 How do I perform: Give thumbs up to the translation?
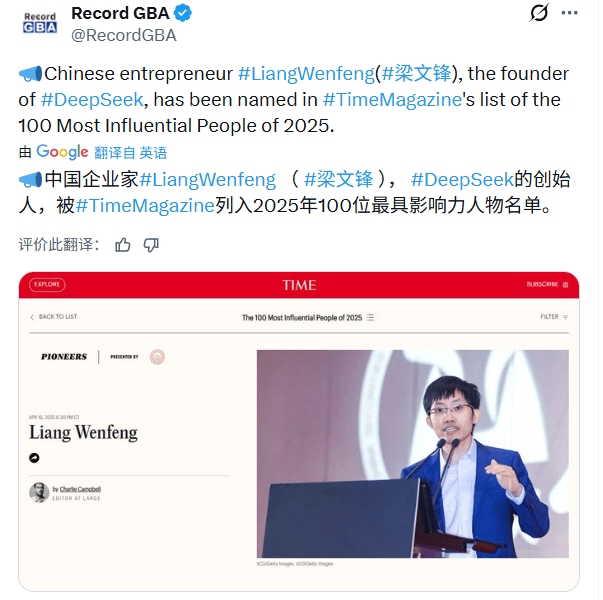tap(123, 245)
